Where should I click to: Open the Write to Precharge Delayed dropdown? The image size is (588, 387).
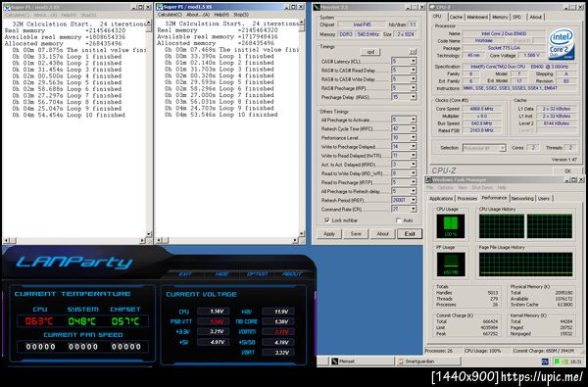point(413,147)
